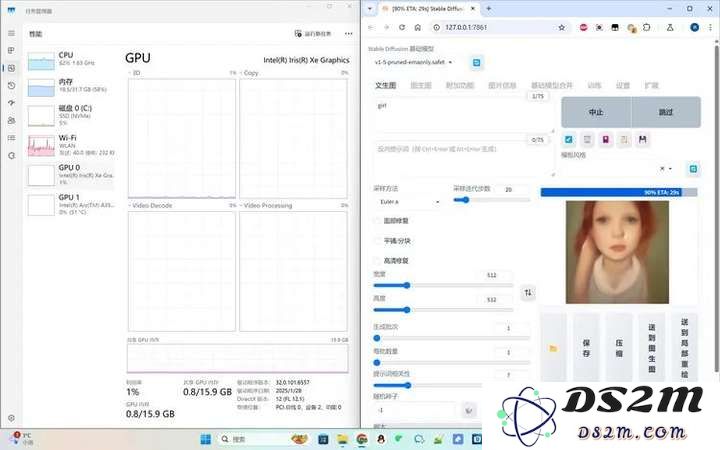Click the generated girl preview image
Screen dimensions: 720x450
pyautogui.click(x=617, y=252)
